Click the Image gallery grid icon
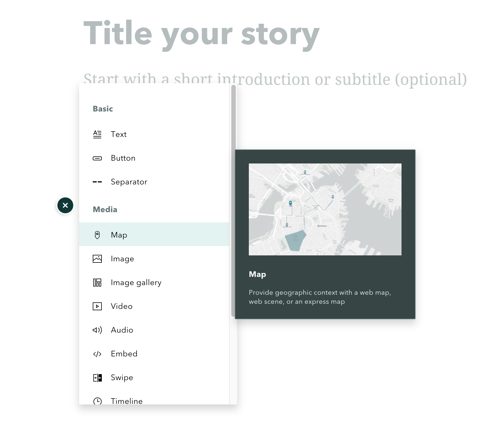Image resolution: width=492 pixels, height=448 pixels. pyautogui.click(x=97, y=282)
